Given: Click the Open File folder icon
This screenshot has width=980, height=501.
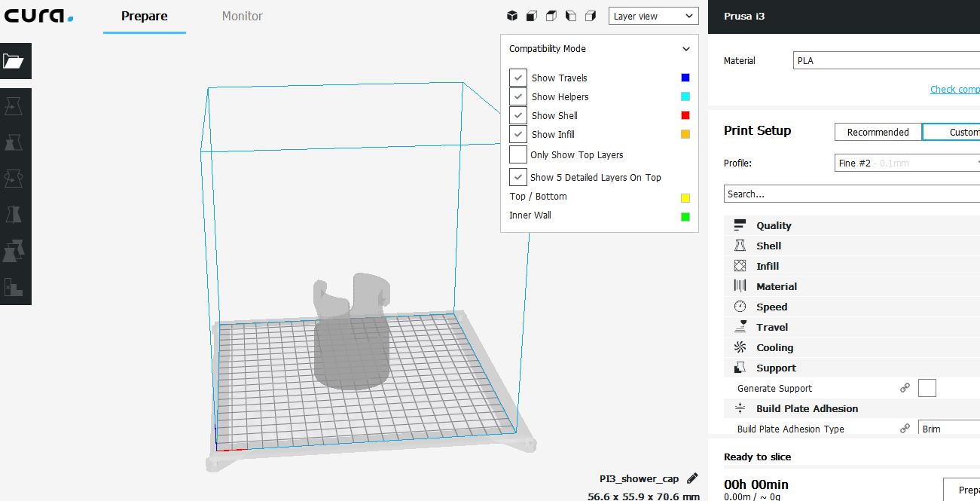Looking at the screenshot, I should click(x=14, y=62).
